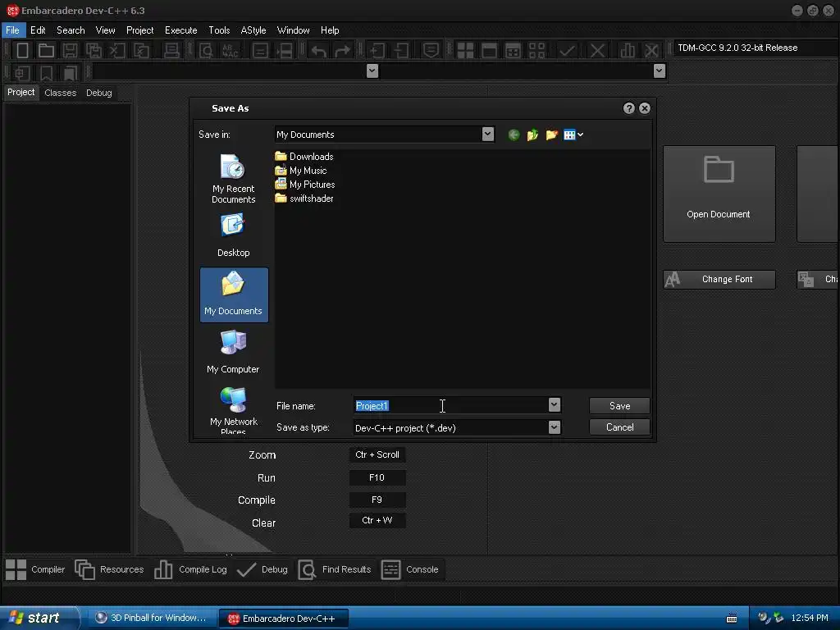
Task: Click the Print toolbar icon
Action: [x=171, y=51]
